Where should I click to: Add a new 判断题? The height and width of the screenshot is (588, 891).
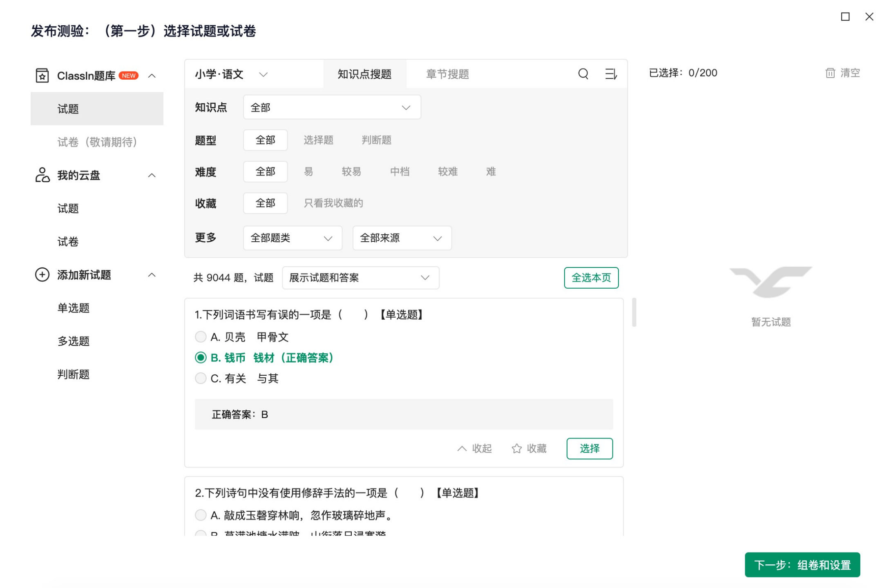pyautogui.click(x=73, y=374)
